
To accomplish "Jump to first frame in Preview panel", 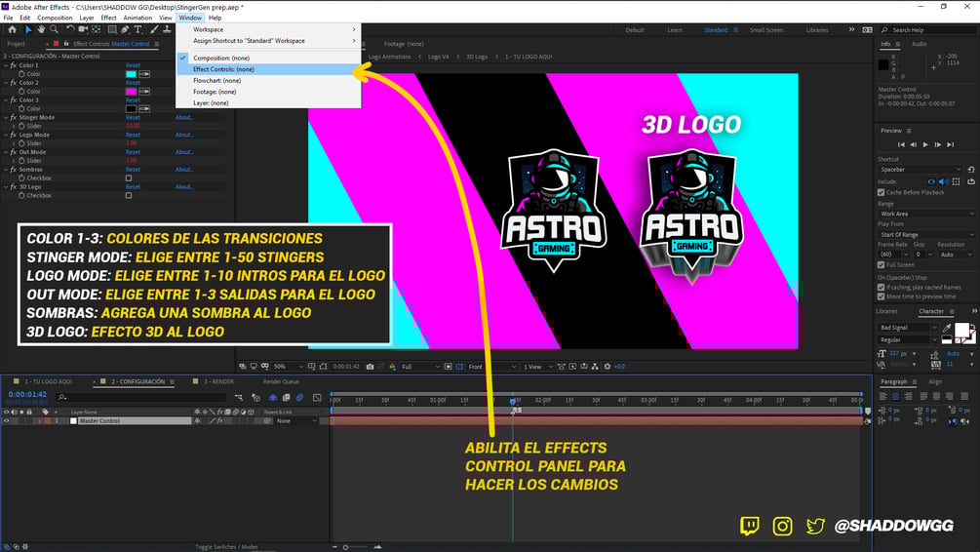I will pyautogui.click(x=901, y=144).
